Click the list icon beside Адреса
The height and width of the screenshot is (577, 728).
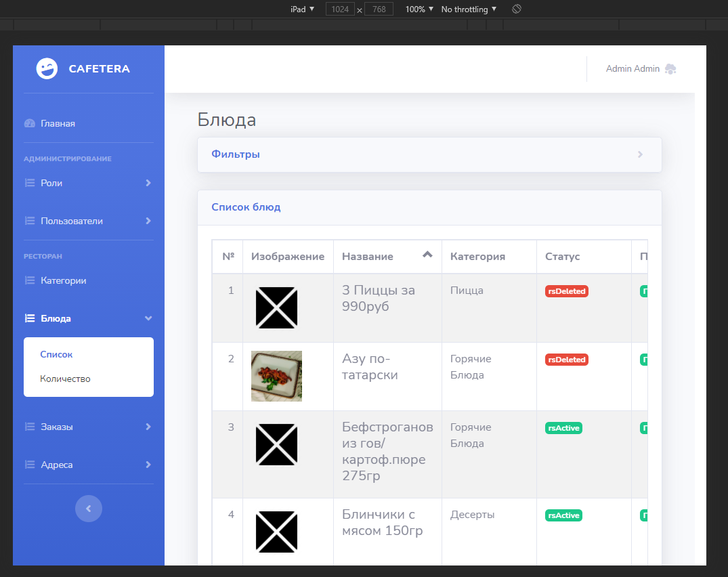coord(29,465)
